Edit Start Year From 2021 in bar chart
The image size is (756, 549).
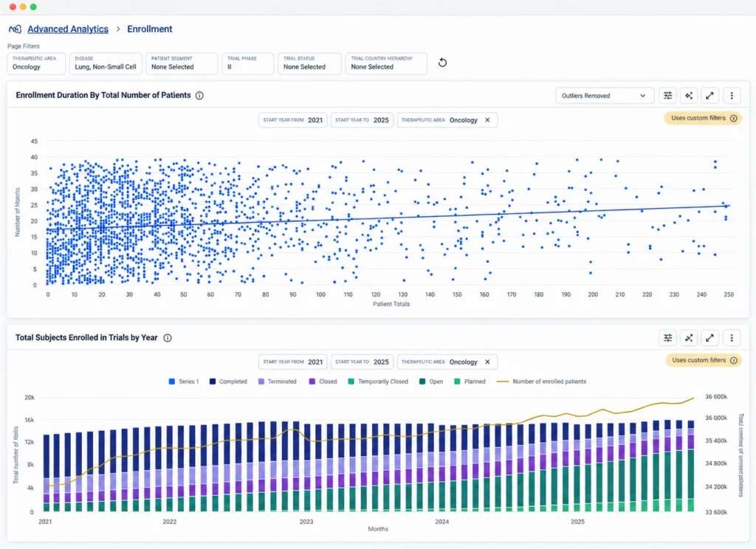click(292, 362)
